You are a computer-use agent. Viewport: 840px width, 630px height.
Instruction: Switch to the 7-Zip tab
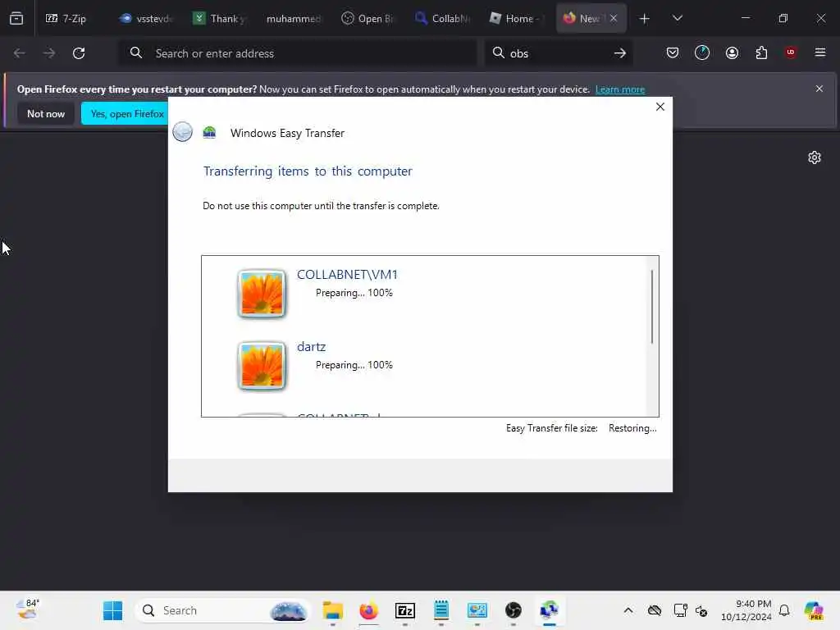[x=66, y=18]
